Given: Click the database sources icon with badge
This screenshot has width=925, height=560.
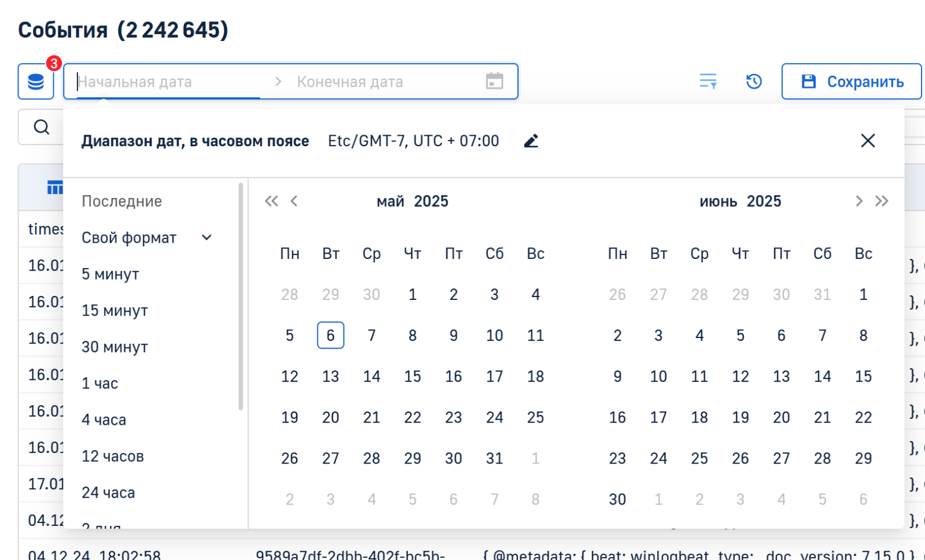Looking at the screenshot, I should pyautogui.click(x=36, y=81).
